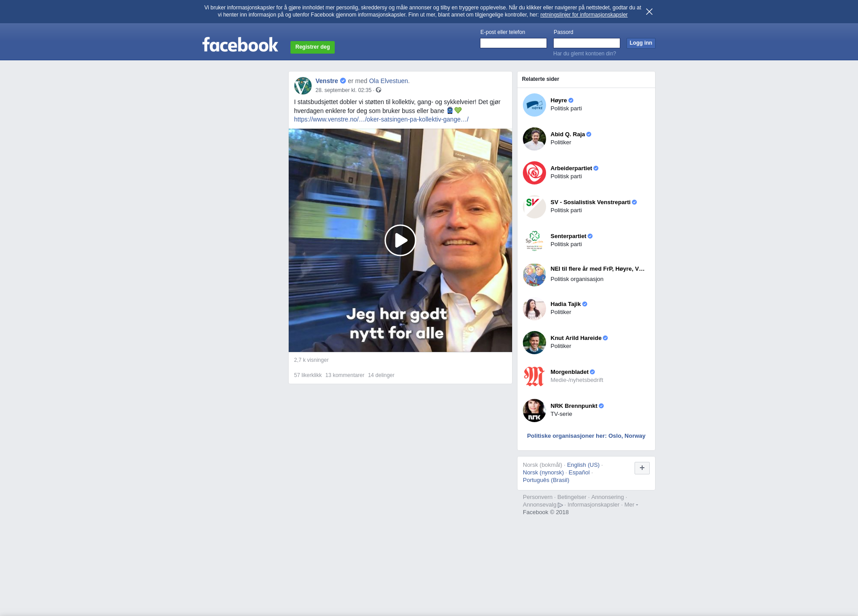Image resolution: width=858 pixels, height=616 pixels.
Task: Click the public globe privacy icon
Action: [379, 90]
